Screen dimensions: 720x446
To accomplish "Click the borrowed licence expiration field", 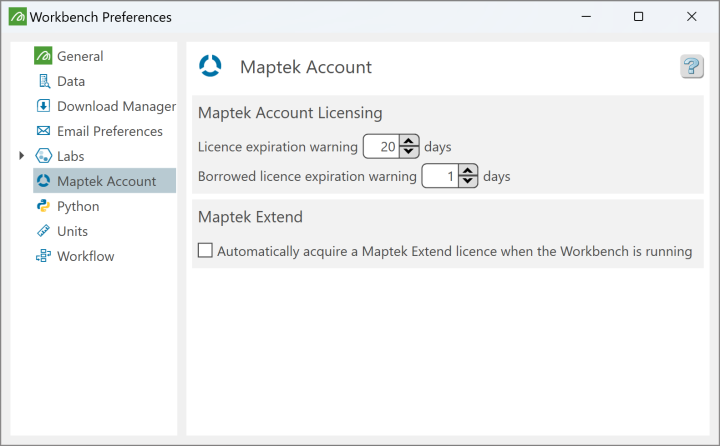I will [439, 177].
